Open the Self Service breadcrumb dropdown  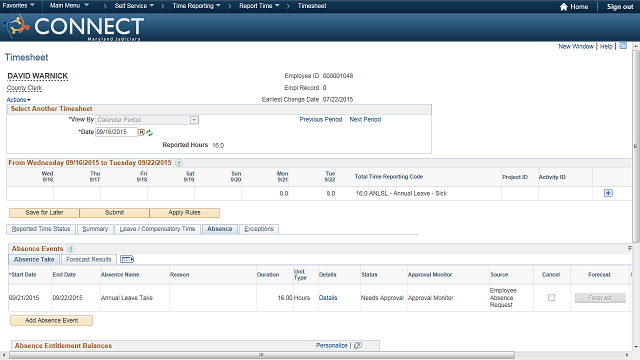click(134, 6)
